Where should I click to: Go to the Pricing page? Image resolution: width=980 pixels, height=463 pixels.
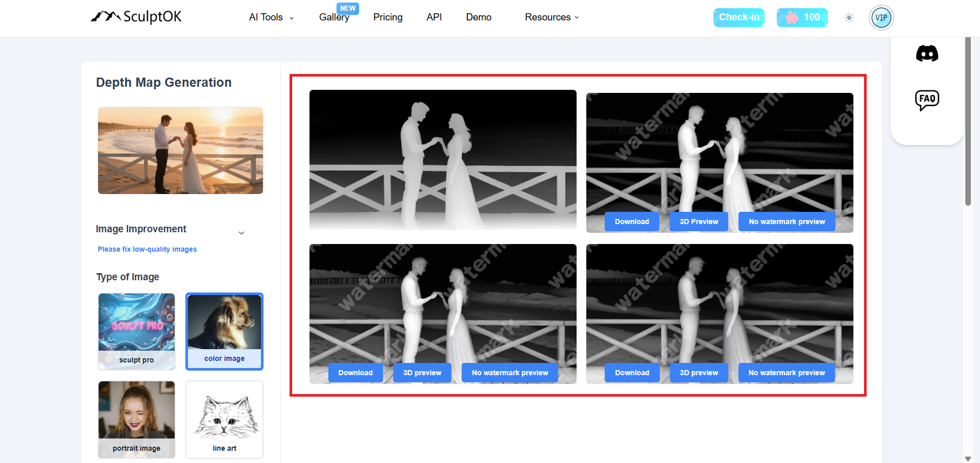click(387, 17)
